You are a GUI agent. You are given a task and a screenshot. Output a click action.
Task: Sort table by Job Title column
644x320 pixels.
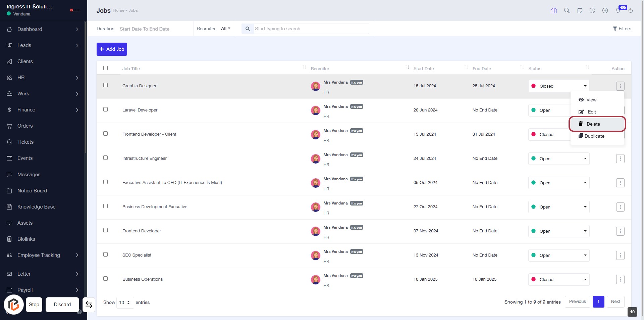(x=131, y=68)
